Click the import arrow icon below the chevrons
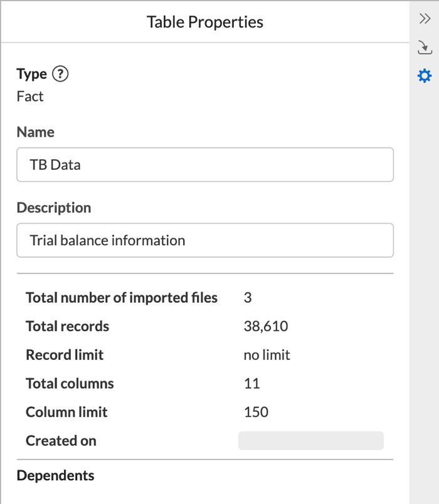Screen dimensions: 439x504 [x=425, y=47]
